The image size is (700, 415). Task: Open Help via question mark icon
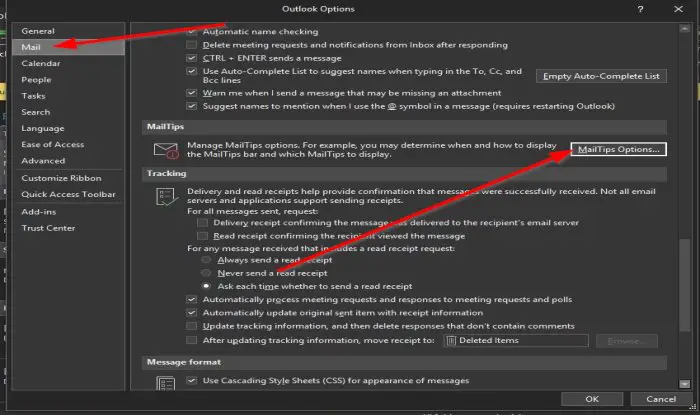click(x=640, y=9)
